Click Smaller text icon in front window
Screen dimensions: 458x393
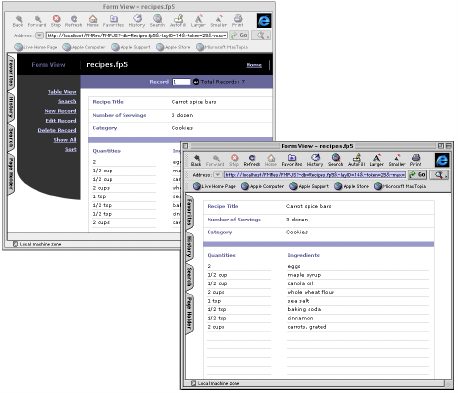tap(397, 160)
